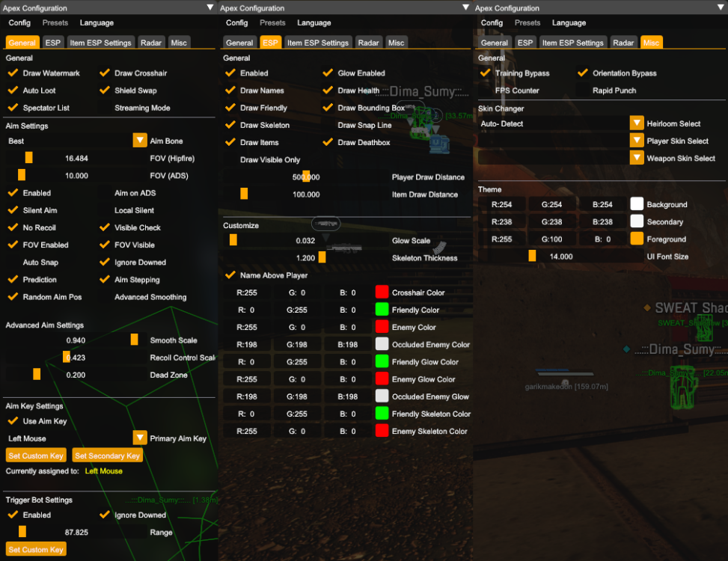
Task: Enable the Auto Snap setting
Action: [x=13, y=262]
